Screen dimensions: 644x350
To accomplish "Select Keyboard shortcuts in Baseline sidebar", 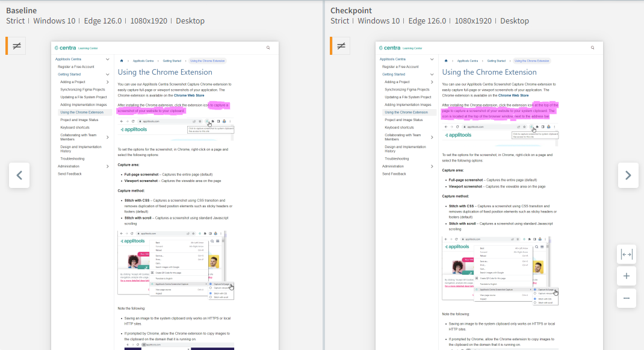I will tap(75, 128).
